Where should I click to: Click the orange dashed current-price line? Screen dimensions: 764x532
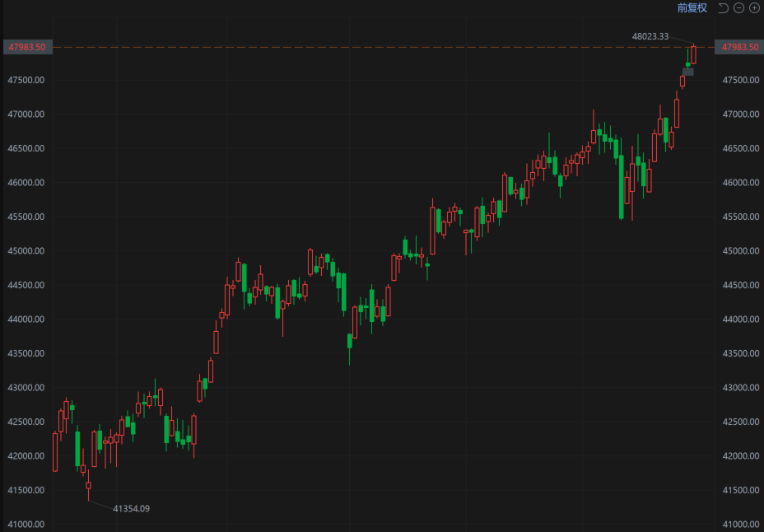click(x=370, y=48)
